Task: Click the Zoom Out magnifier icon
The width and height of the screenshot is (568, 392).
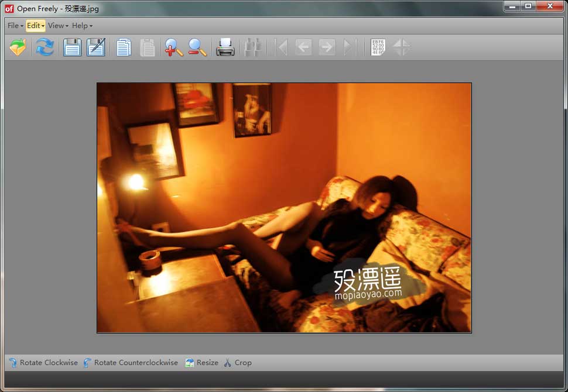Action: coord(197,47)
